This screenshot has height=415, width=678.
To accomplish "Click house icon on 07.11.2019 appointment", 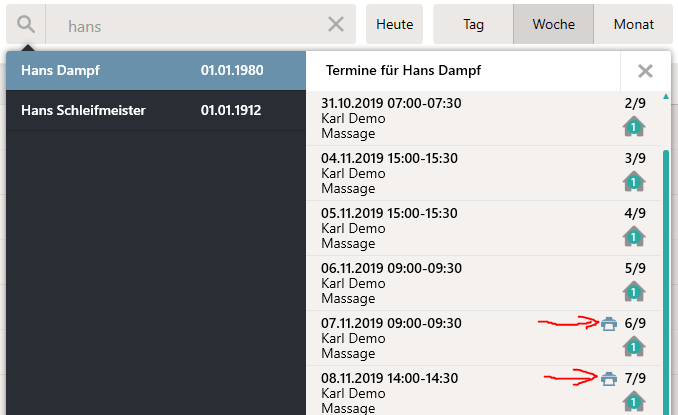I will click(634, 346).
